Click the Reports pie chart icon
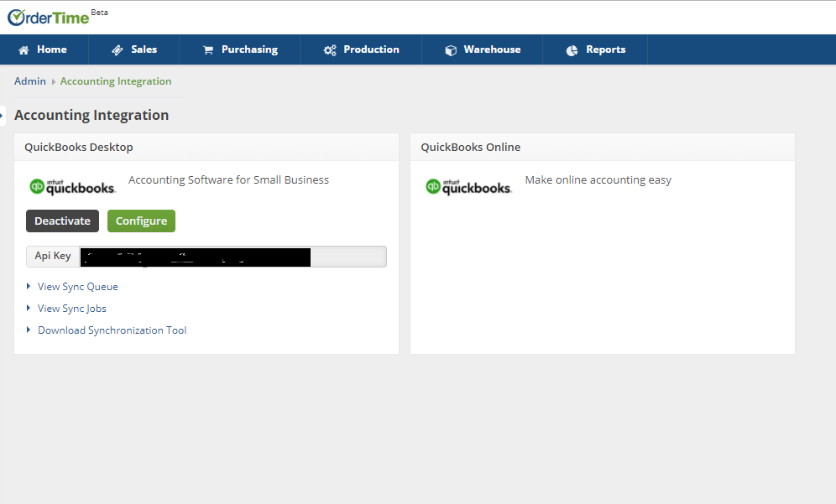 click(x=572, y=50)
